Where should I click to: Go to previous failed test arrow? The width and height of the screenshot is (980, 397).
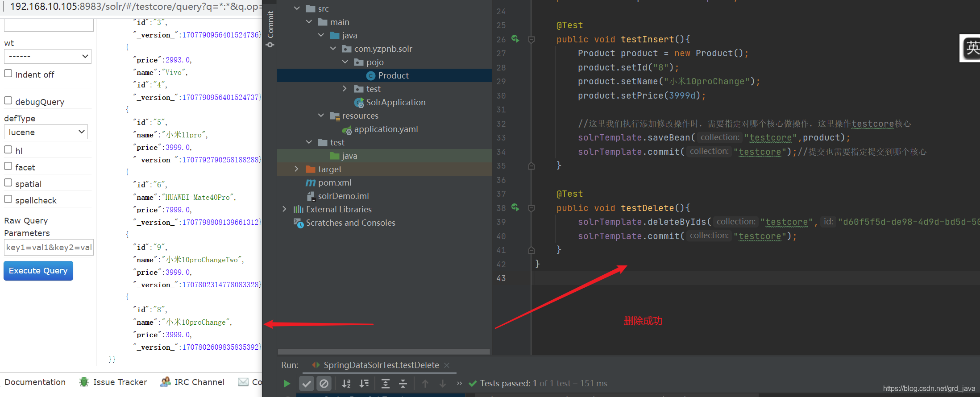point(425,384)
